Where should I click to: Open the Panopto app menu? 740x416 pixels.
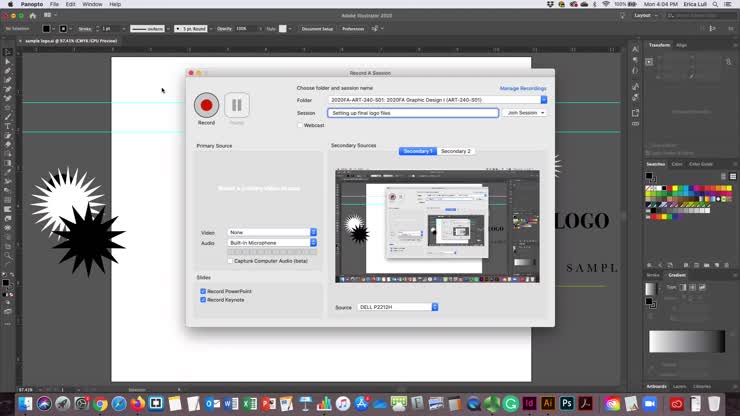point(32,4)
